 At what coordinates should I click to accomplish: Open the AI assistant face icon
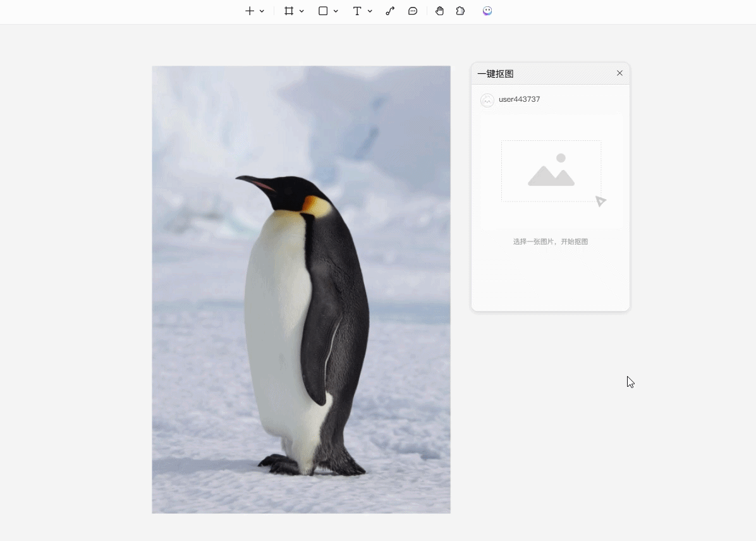click(x=487, y=11)
